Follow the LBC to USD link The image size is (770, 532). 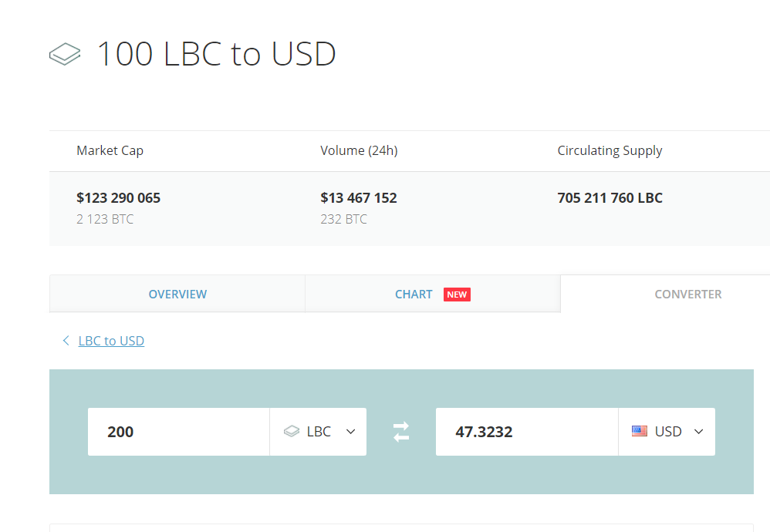pos(111,341)
